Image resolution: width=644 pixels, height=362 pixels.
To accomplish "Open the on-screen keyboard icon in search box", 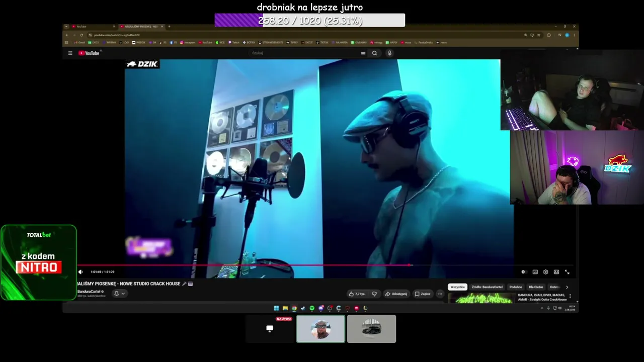I will [x=363, y=53].
